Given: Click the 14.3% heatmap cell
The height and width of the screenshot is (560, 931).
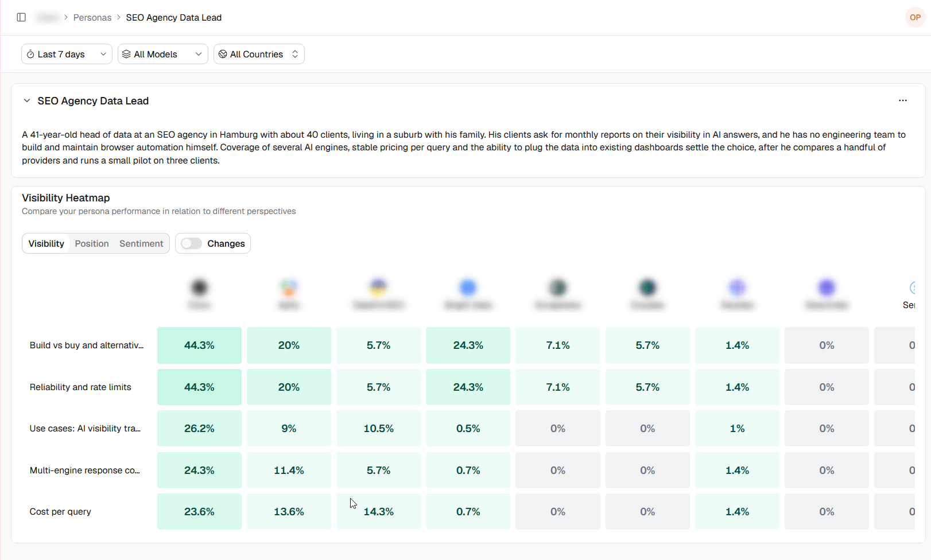Looking at the screenshot, I should pos(378,512).
